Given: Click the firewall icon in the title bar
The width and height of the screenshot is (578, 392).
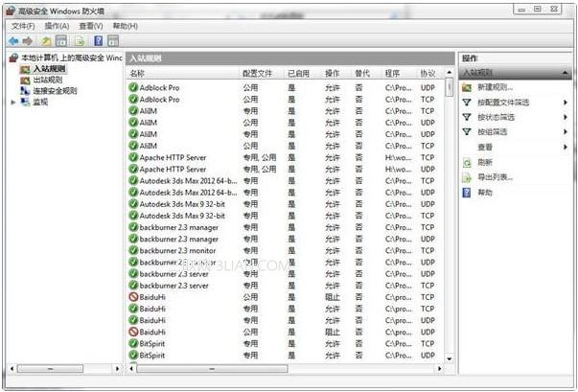Looking at the screenshot, I should click(x=11, y=11).
